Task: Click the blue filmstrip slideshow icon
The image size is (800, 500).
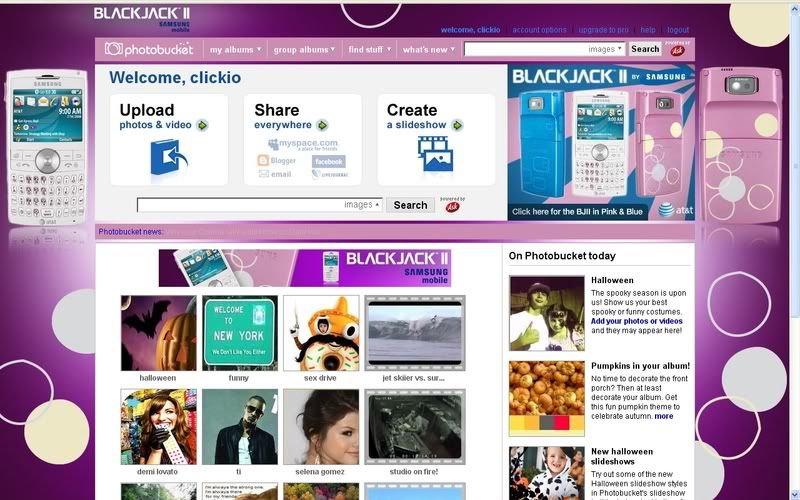Action: click(435, 154)
